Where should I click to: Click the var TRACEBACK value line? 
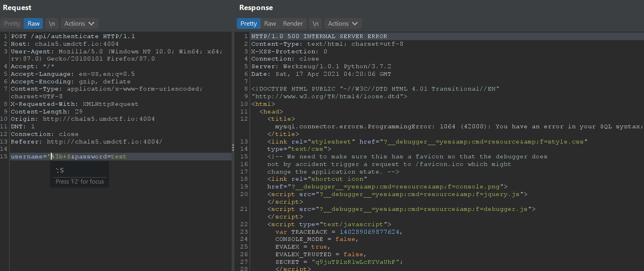coord(339,232)
